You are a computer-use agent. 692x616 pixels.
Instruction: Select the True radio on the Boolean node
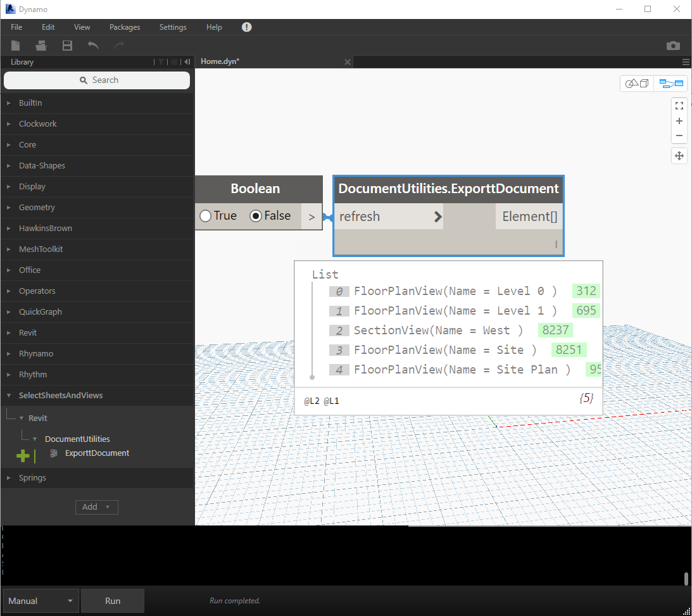206,215
